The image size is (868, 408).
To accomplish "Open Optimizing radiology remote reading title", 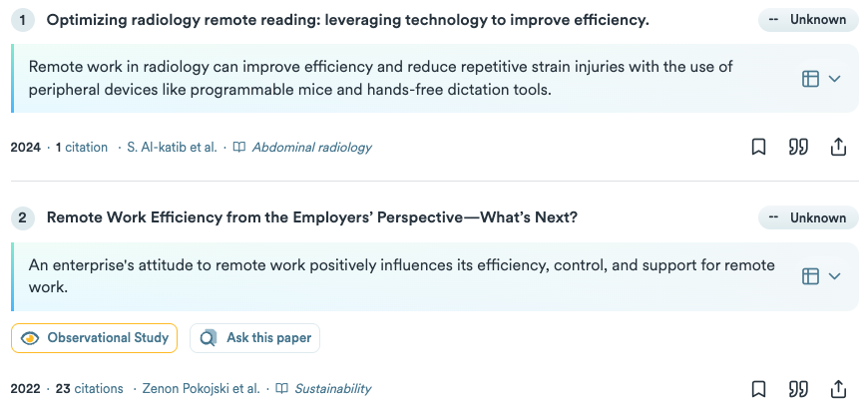I will pyautogui.click(x=347, y=21).
